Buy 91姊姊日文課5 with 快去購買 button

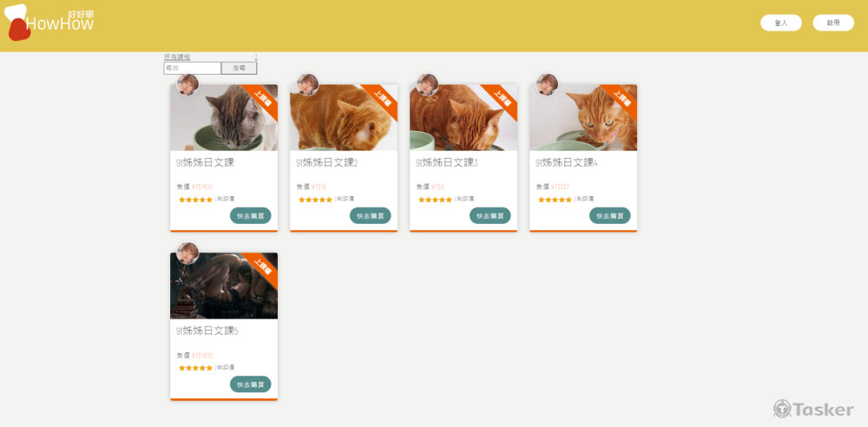(251, 384)
